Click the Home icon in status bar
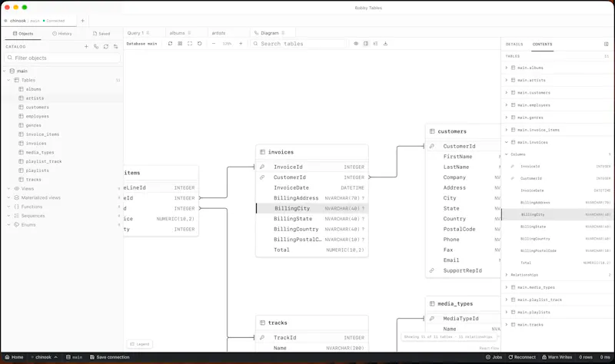The height and width of the screenshot is (364, 615). (x=7, y=357)
